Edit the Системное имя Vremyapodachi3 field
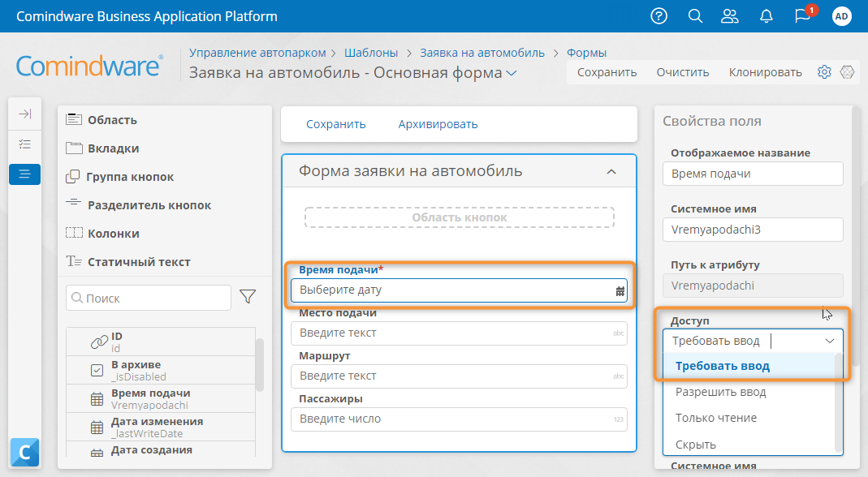This screenshot has height=477, width=868. point(753,230)
